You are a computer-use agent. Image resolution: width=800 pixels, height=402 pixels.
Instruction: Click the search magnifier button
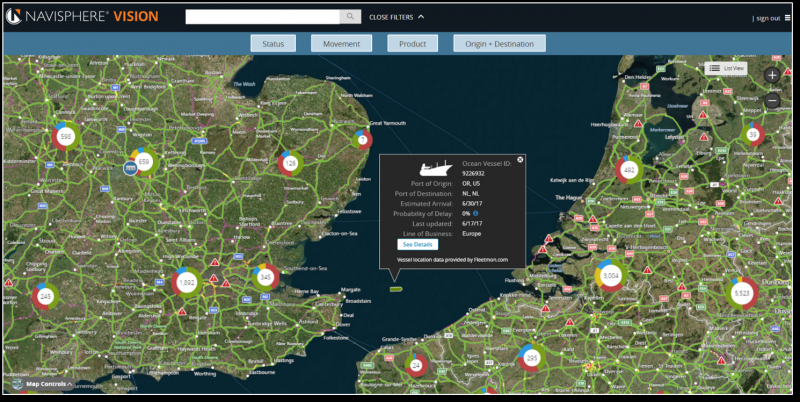click(x=350, y=16)
